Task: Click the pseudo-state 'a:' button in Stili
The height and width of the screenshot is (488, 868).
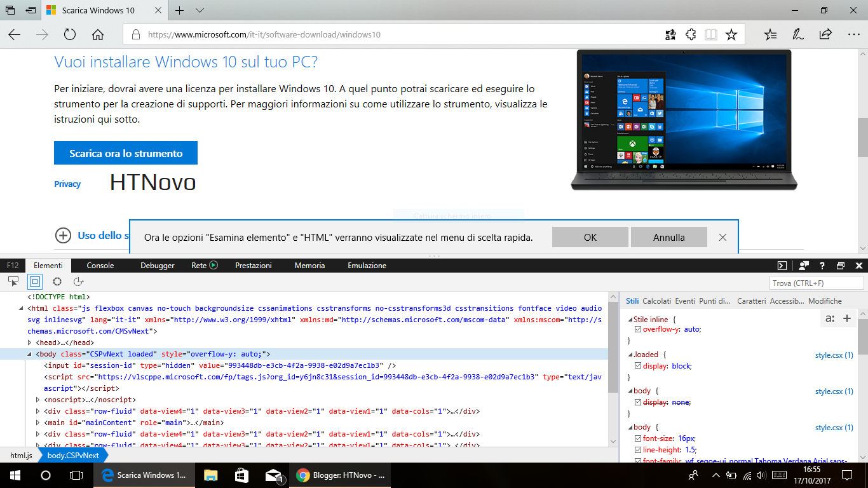Action: coord(830,319)
